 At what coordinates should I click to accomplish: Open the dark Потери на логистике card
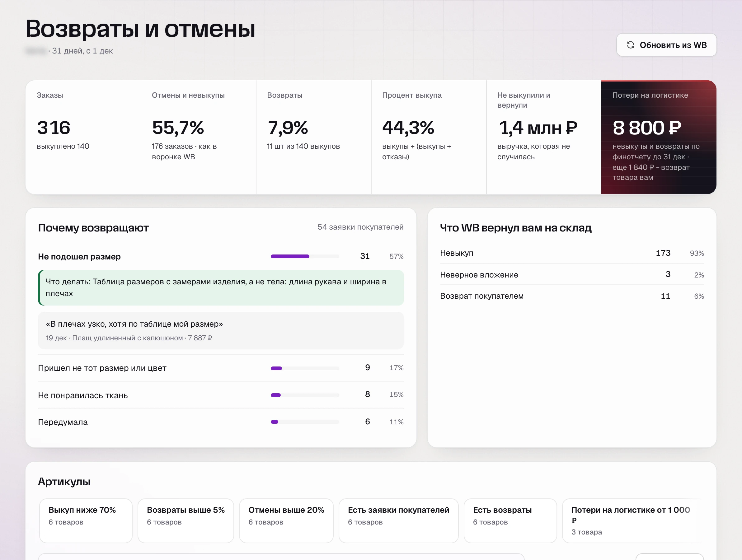click(x=659, y=137)
